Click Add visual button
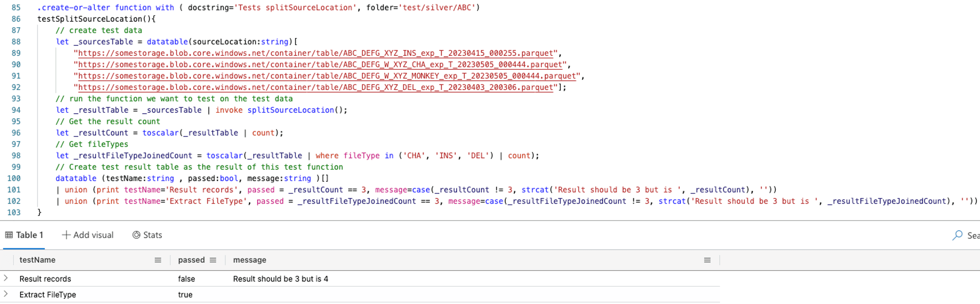The height and width of the screenshot is (304, 980). (x=88, y=235)
